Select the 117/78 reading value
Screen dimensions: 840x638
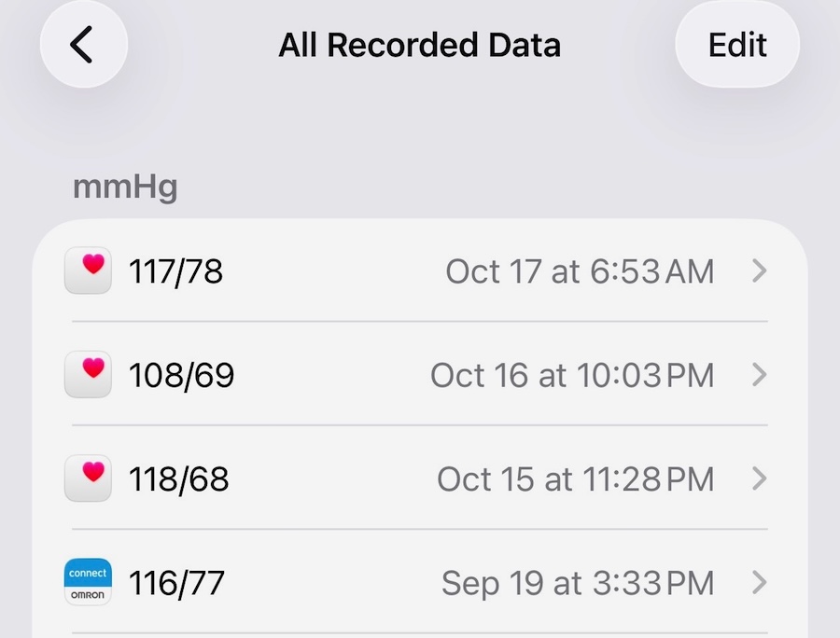(175, 272)
